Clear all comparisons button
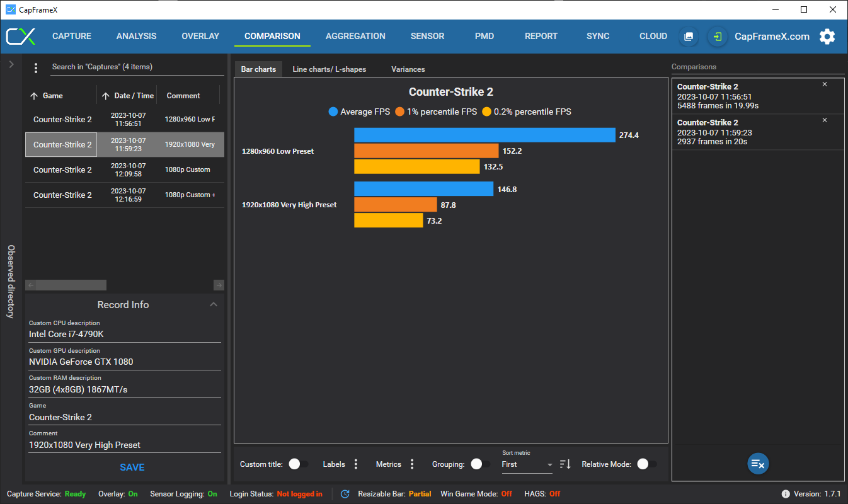Viewport: 848px width, 504px height. [x=758, y=464]
